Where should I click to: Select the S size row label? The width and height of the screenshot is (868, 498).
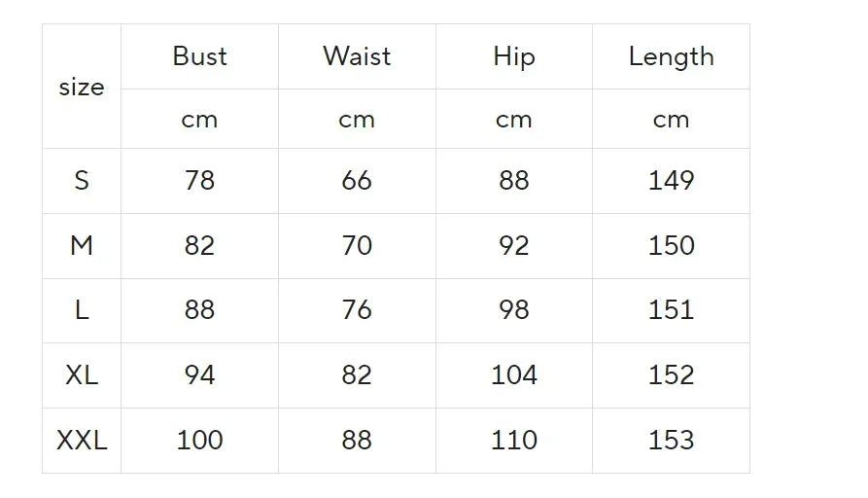pos(82,180)
